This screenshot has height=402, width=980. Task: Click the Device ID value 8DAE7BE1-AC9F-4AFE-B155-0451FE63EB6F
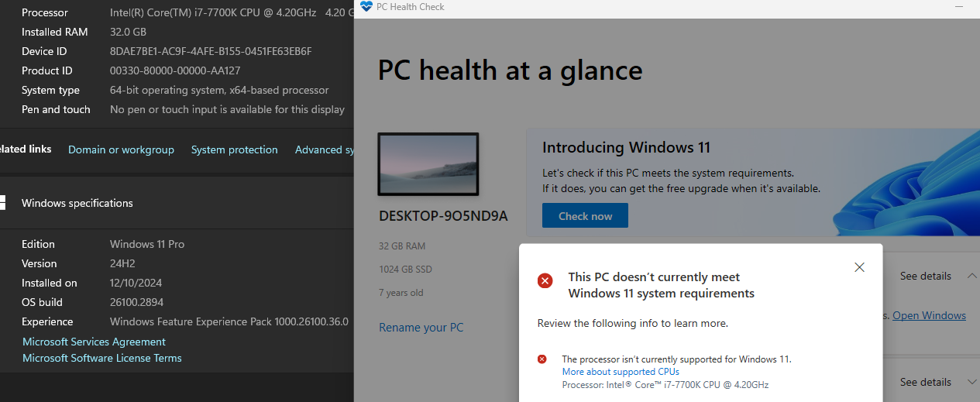coord(211,51)
